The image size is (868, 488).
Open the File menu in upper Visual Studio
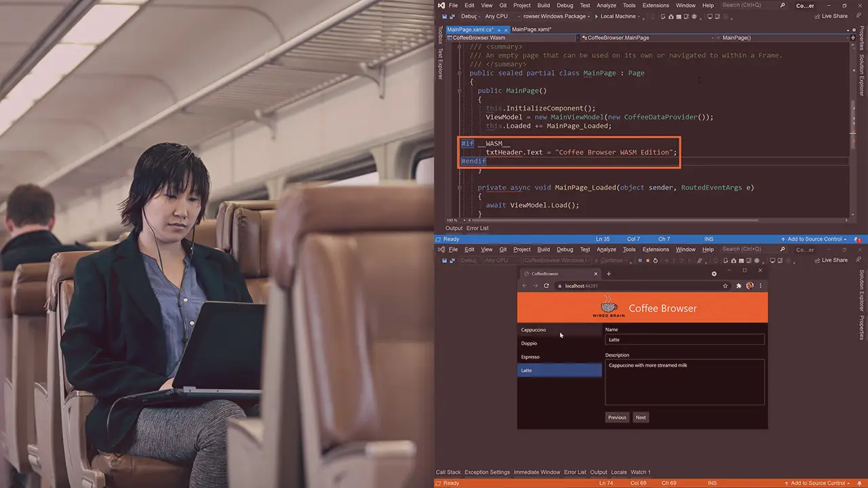click(x=453, y=5)
